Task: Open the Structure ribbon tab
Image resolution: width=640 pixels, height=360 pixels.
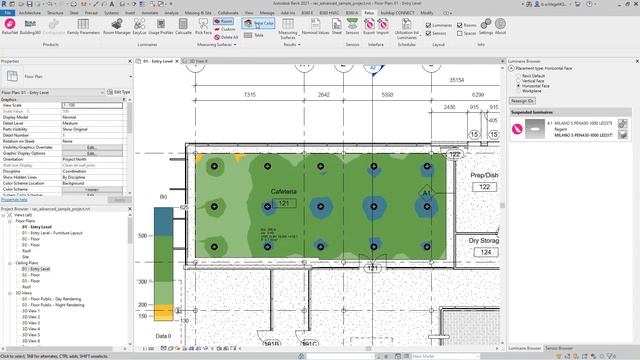Action: pos(55,13)
